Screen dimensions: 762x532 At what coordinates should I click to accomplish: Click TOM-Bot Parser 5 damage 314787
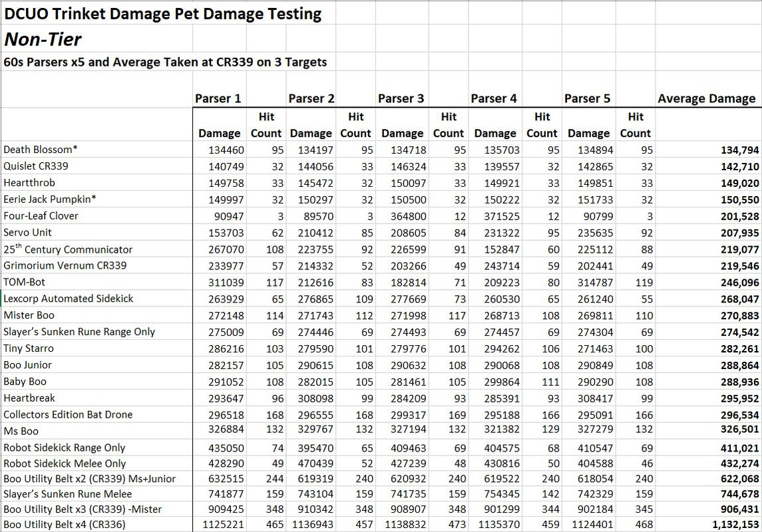click(x=596, y=283)
